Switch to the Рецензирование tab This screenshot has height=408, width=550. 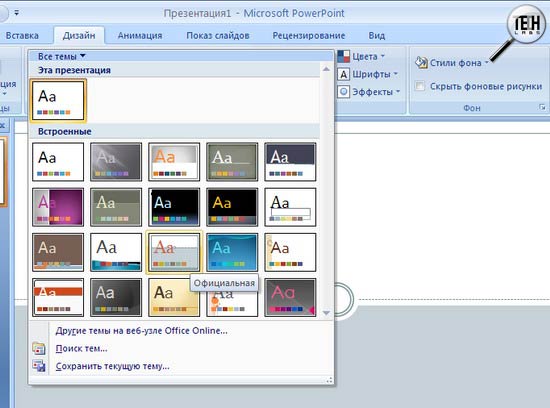309,35
